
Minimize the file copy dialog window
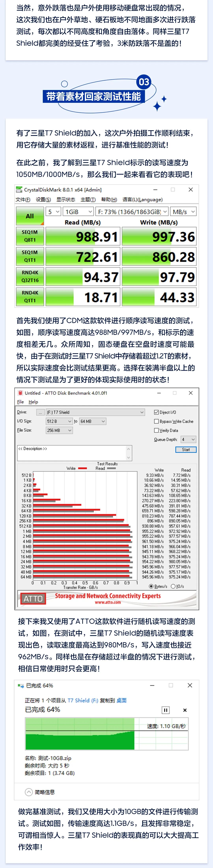152,685
